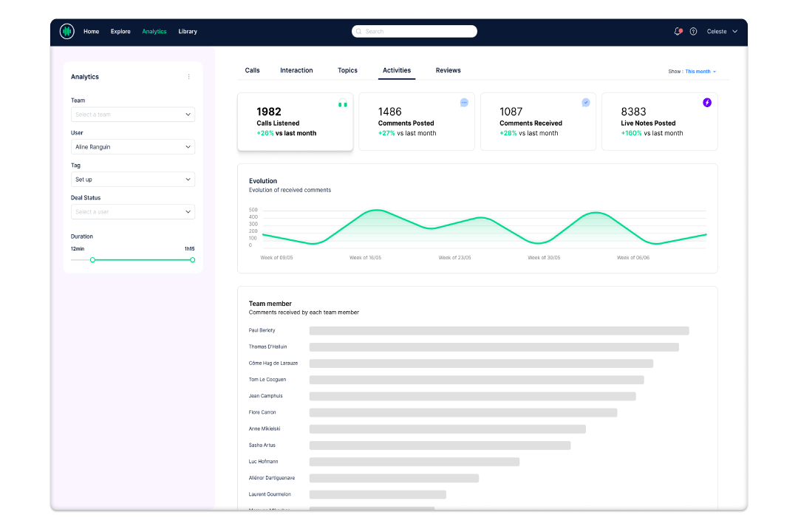Click the app logo in the top bar
Image resolution: width=798 pixels, height=532 pixels.
click(66, 31)
